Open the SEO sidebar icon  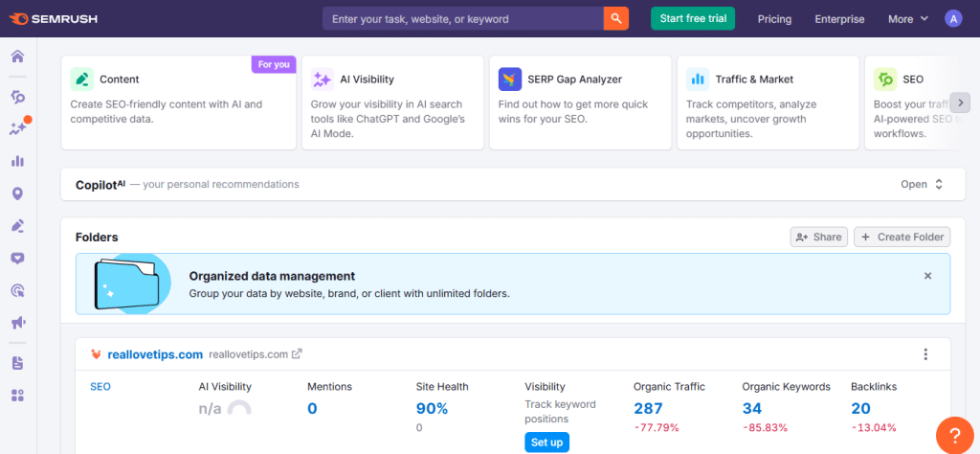point(17,97)
